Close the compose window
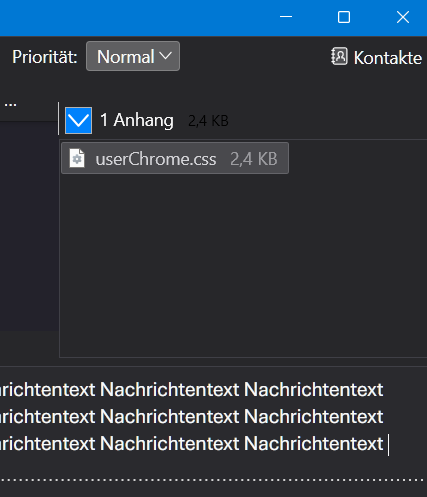Viewport: 427px width, 497px height. (x=403, y=17)
